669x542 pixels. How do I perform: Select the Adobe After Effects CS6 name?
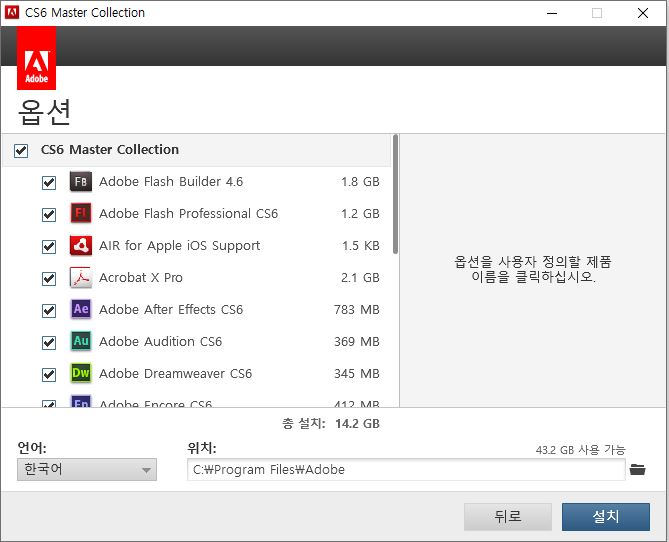coord(171,310)
